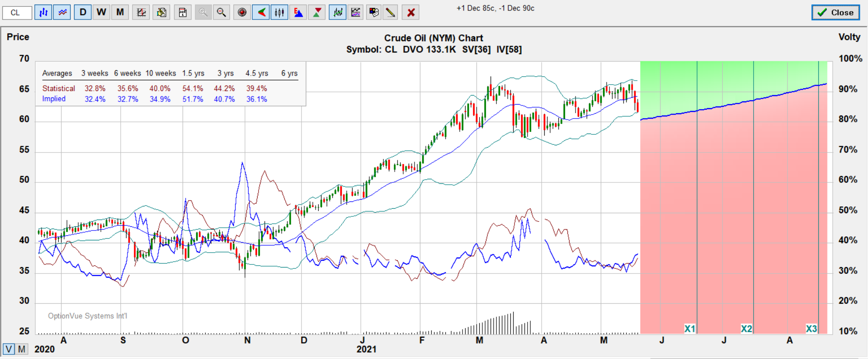The width and height of the screenshot is (868, 359).
Task: Click the 2021 year label on axis
Action: point(366,349)
